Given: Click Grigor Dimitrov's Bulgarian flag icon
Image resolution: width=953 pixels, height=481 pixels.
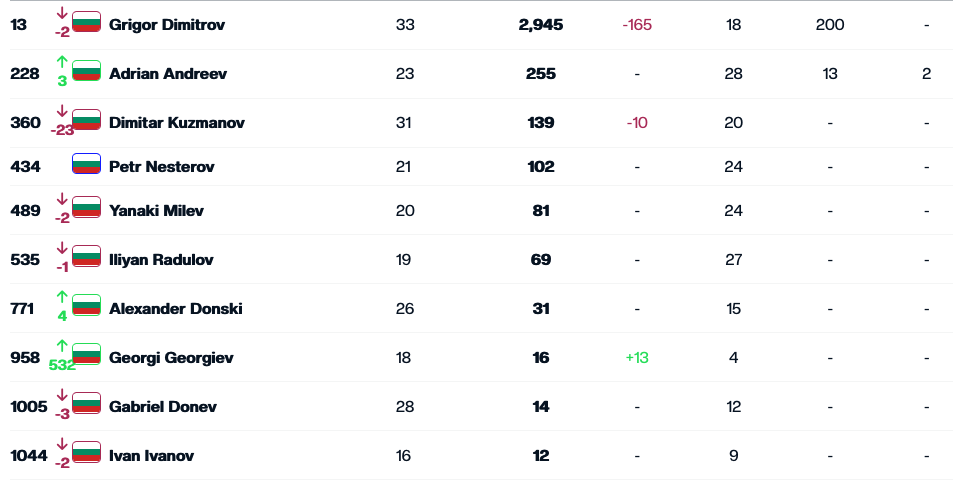Looking at the screenshot, I should (86, 22).
